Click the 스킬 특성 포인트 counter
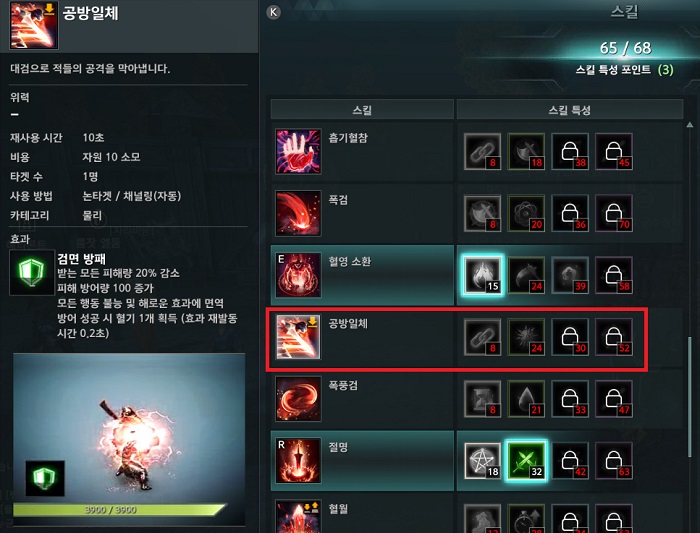 click(x=624, y=70)
